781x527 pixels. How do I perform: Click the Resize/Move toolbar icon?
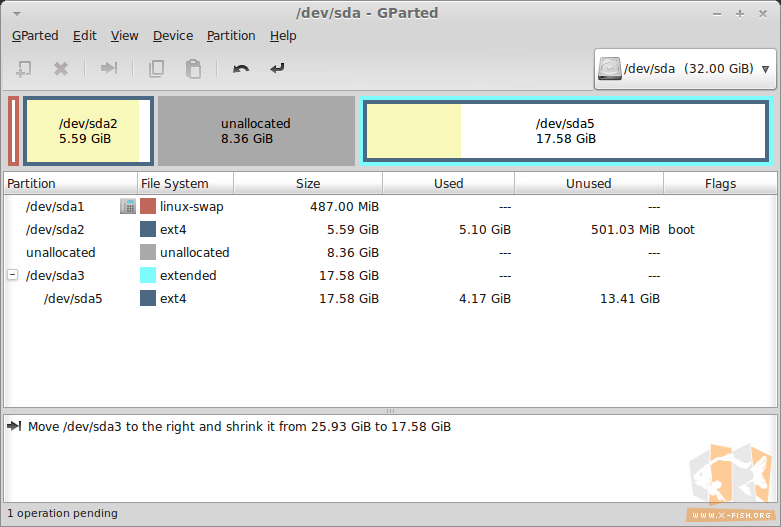point(109,68)
